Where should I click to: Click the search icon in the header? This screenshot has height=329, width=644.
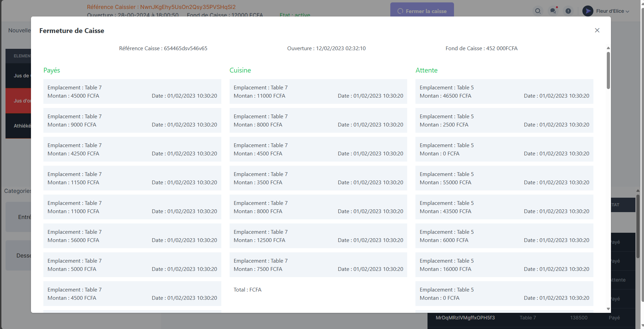point(538,11)
